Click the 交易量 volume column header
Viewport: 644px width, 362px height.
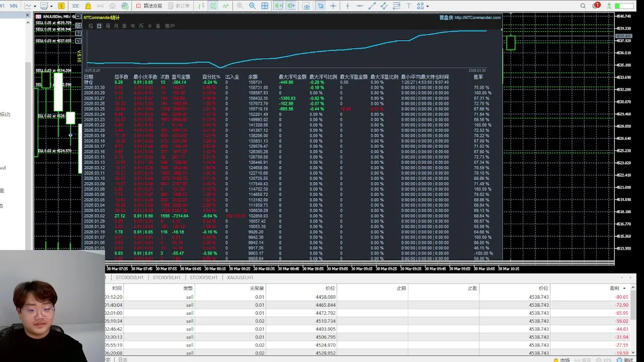pyautogui.click(x=258, y=289)
